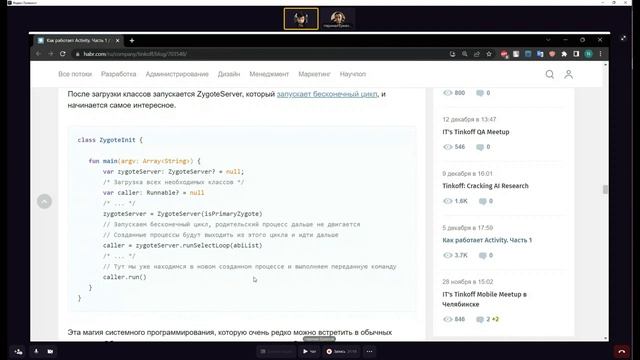Viewport: 640px width, 360px height.
Task: Expand the tab search chevron
Action: (x=548, y=40)
